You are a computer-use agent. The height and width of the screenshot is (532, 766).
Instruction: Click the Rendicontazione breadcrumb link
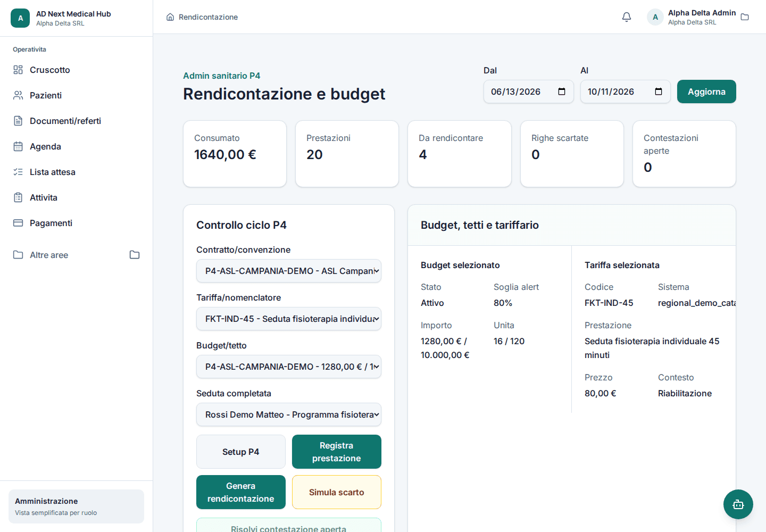point(208,17)
